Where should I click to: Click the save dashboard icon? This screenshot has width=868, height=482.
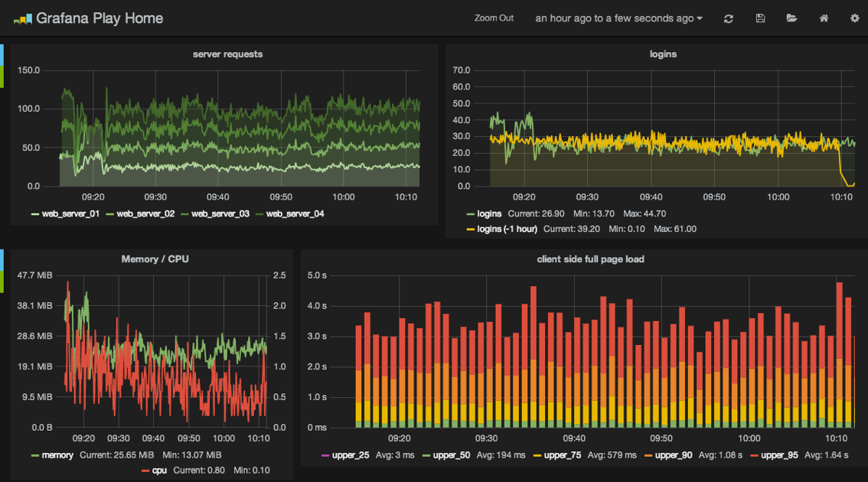coord(760,18)
